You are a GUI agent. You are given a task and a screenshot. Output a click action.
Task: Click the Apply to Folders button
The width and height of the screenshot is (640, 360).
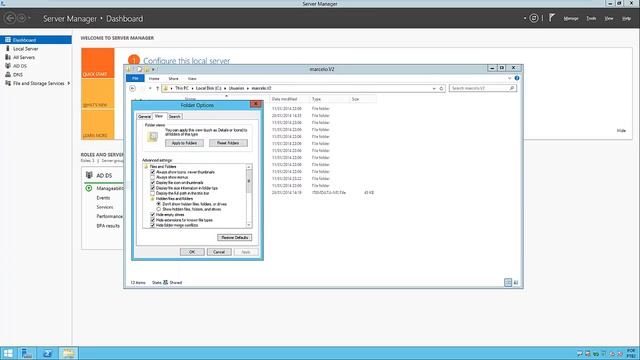pos(184,143)
